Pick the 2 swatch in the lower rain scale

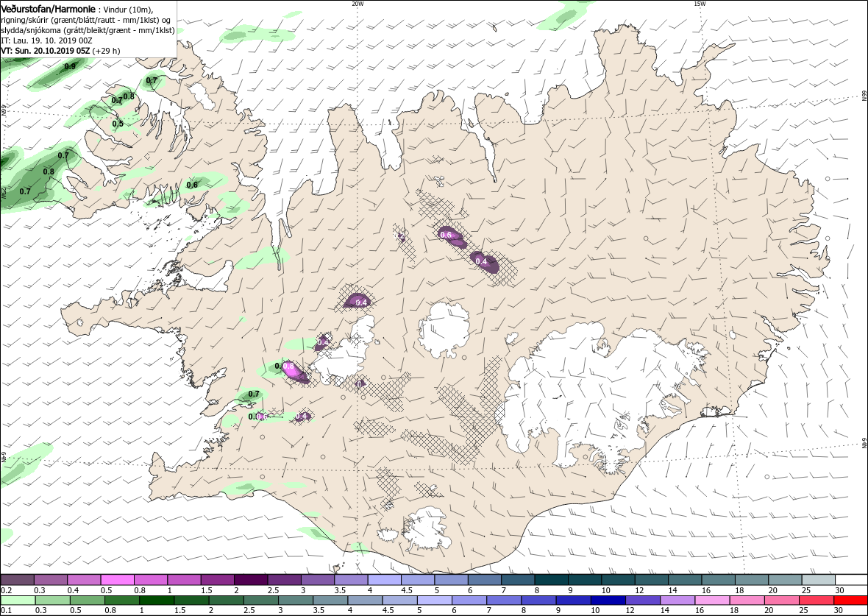[227, 601]
